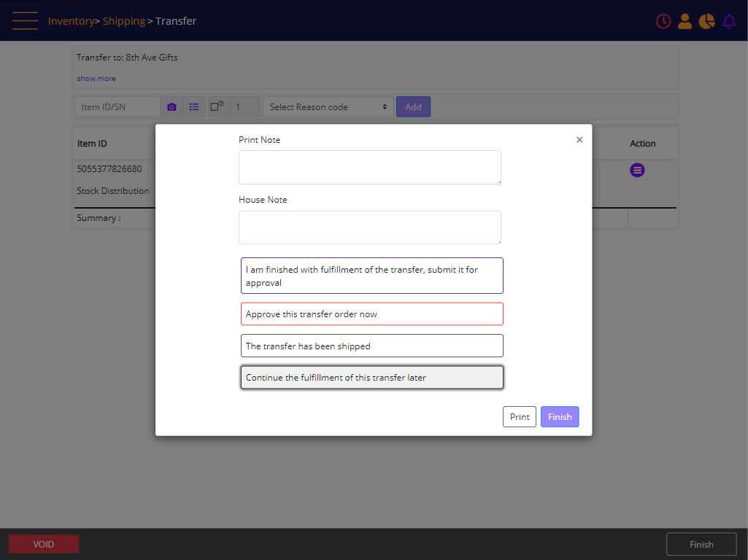
Task: Click into the House Note text area
Action: point(370,227)
